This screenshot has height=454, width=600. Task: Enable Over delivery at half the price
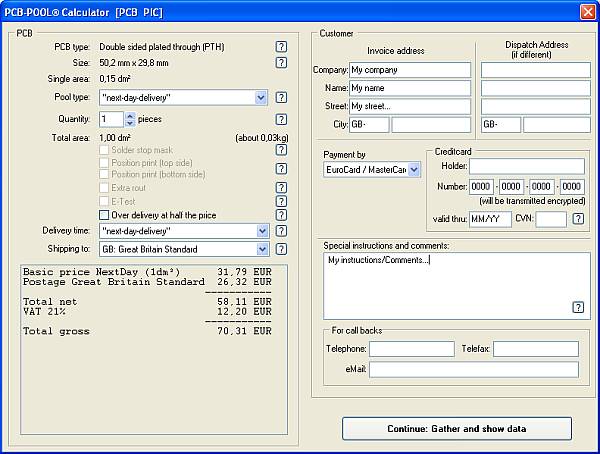104,214
